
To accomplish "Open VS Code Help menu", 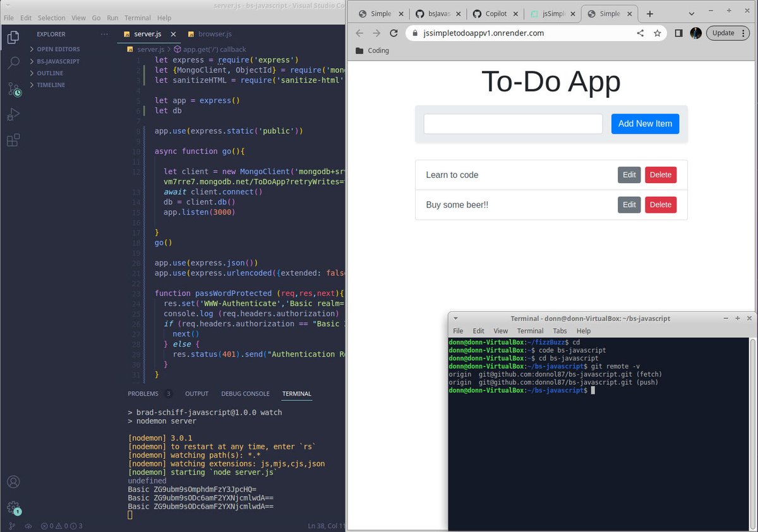I will pos(164,18).
